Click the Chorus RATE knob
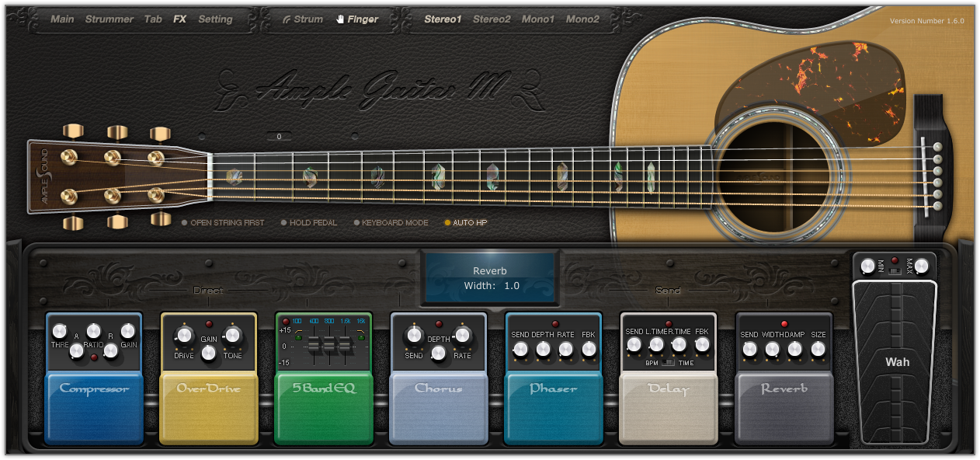 pos(463,336)
